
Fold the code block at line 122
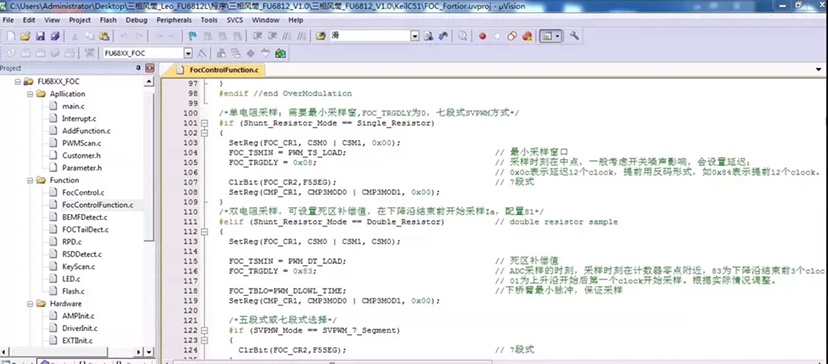point(205,330)
